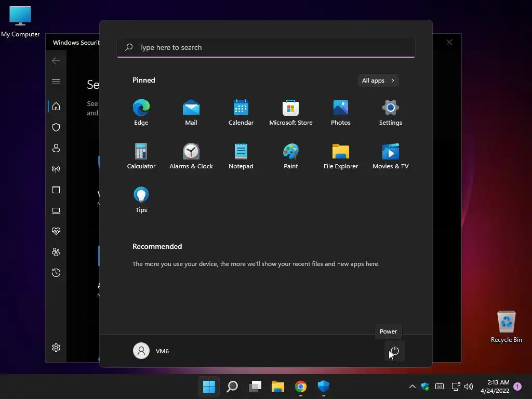Image resolution: width=532 pixels, height=399 pixels.
Task: Expand Windows Security hamburger navigation menu
Action: pos(56,82)
